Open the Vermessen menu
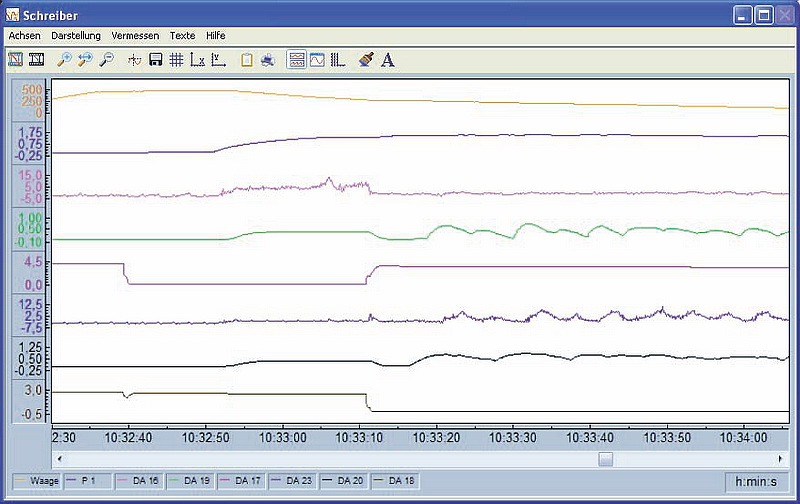This screenshot has height=504, width=800. point(135,35)
